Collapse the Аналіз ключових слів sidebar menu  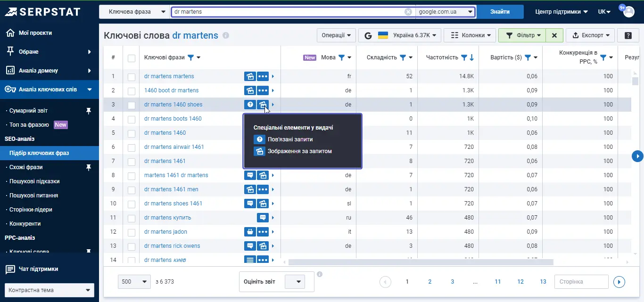point(50,90)
